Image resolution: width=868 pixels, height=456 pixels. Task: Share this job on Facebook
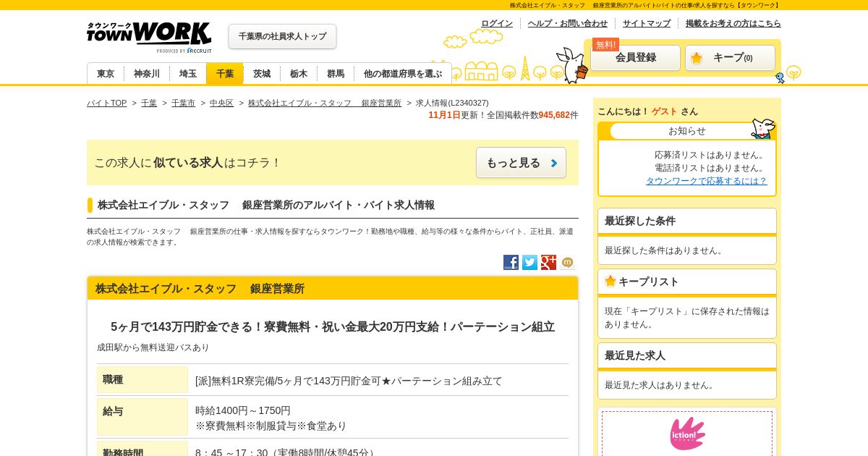click(x=511, y=262)
